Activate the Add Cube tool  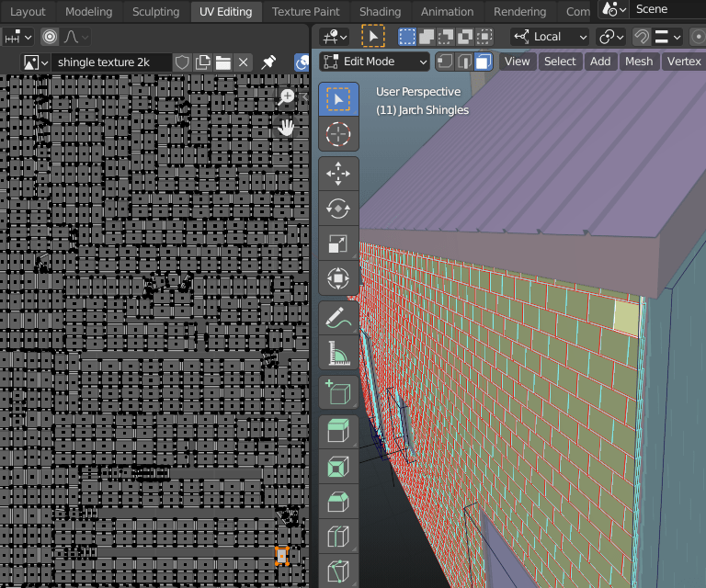pyautogui.click(x=338, y=392)
